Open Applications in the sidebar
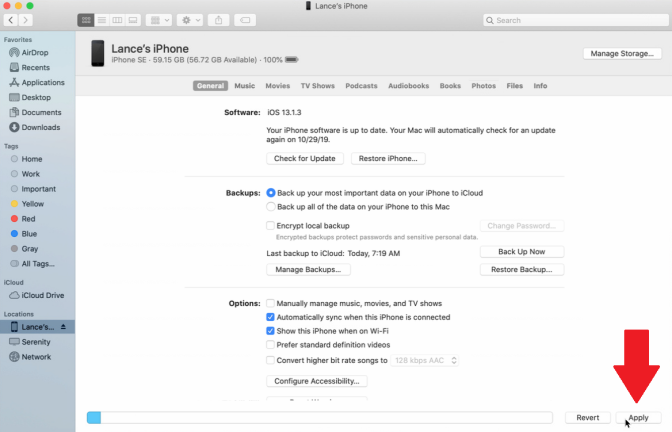This screenshot has height=432, width=672. pyautogui.click(x=37, y=83)
